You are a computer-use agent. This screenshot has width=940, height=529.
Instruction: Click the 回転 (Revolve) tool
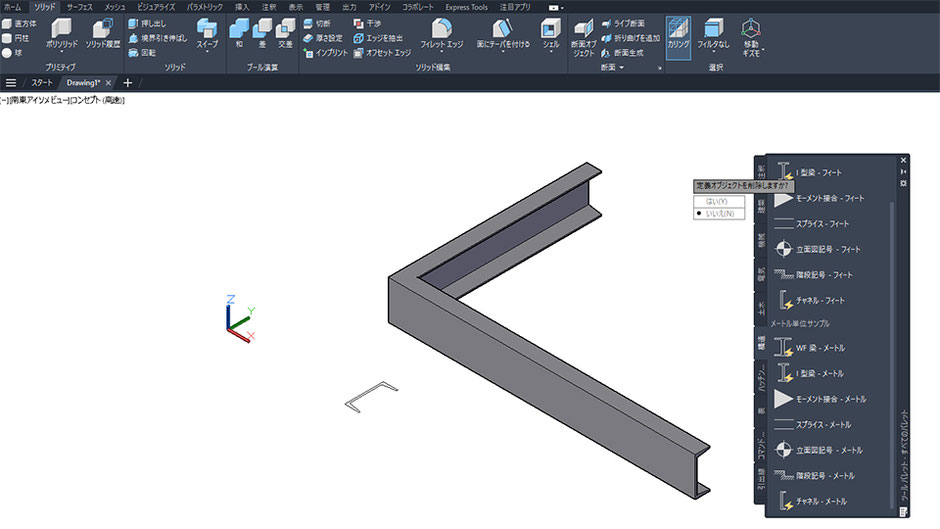142,53
